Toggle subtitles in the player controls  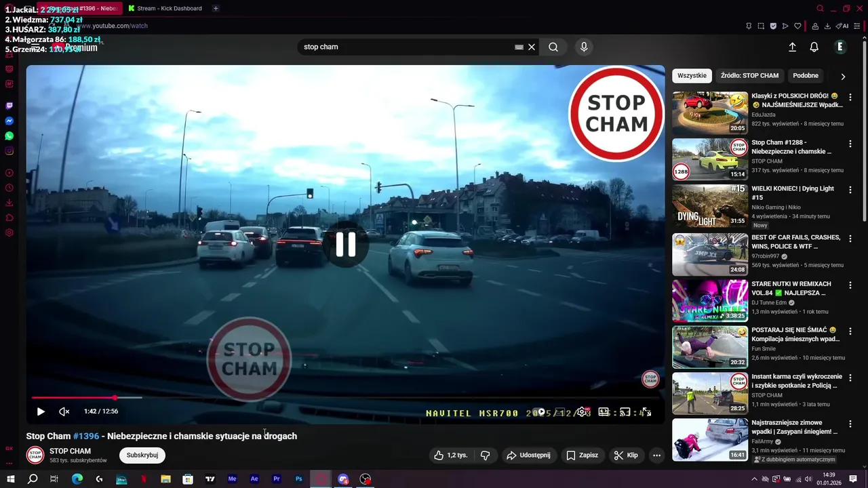click(561, 412)
